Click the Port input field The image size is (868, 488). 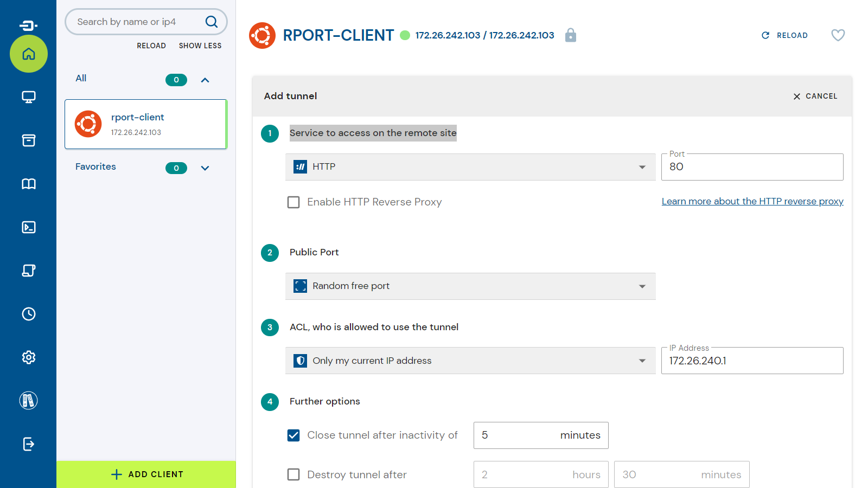click(751, 167)
